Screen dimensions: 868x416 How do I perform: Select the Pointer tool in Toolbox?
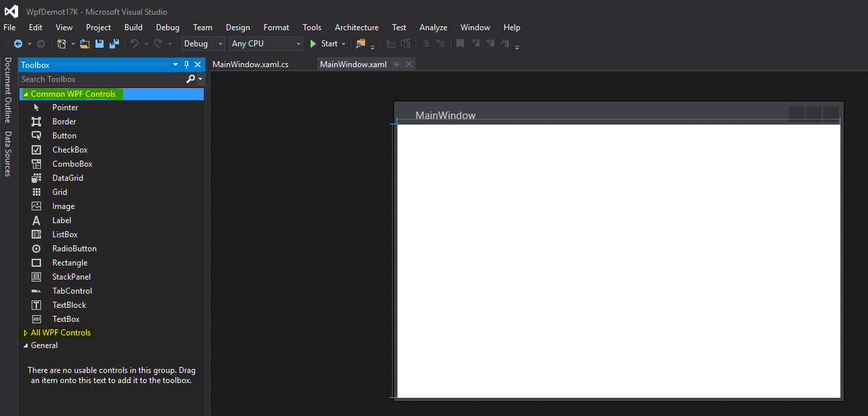tap(65, 108)
